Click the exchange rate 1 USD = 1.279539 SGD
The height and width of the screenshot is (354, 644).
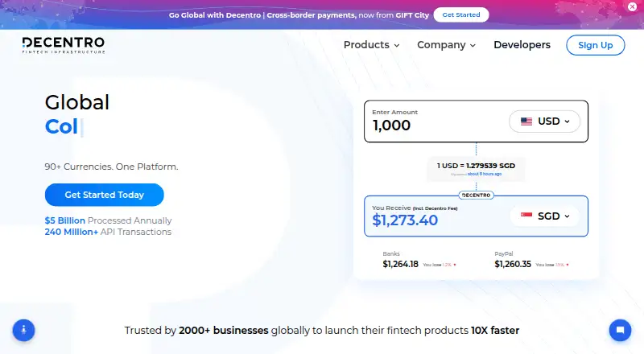[476, 166]
